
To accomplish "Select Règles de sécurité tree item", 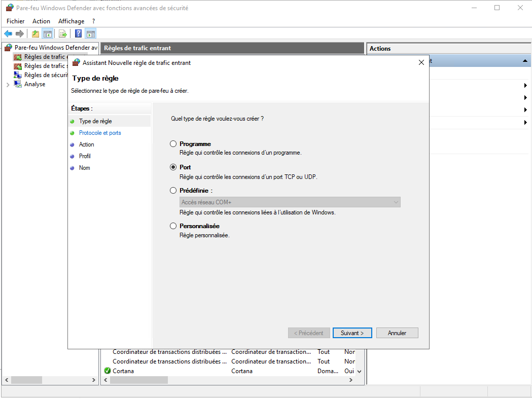I will coord(46,75).
